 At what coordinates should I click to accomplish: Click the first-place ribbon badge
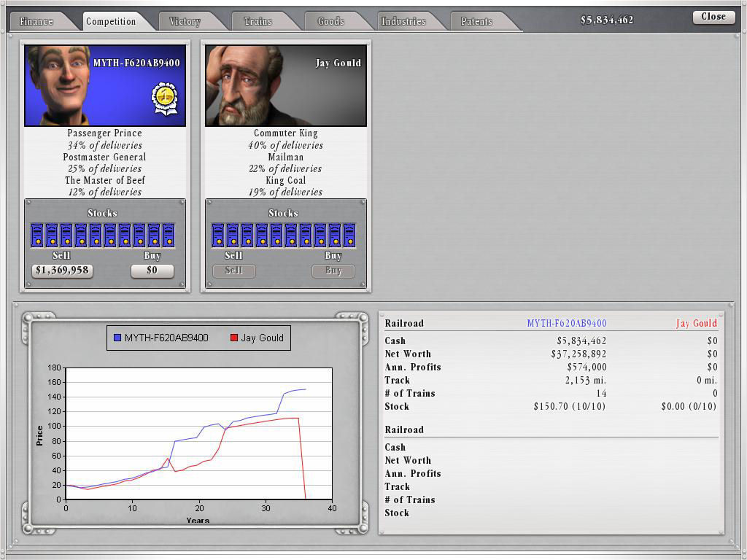pos(165,98)
